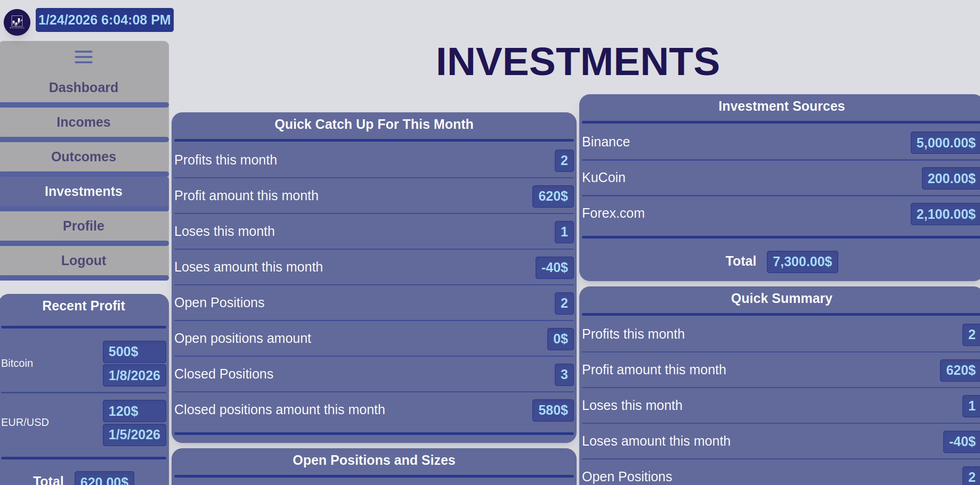
Task: Click the Open Positions and Sizes header
Action: [374, 461]
